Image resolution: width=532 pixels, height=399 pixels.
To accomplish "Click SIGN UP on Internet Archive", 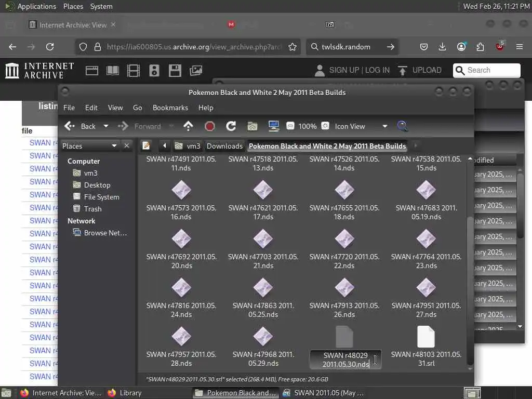I will point(344,70).
